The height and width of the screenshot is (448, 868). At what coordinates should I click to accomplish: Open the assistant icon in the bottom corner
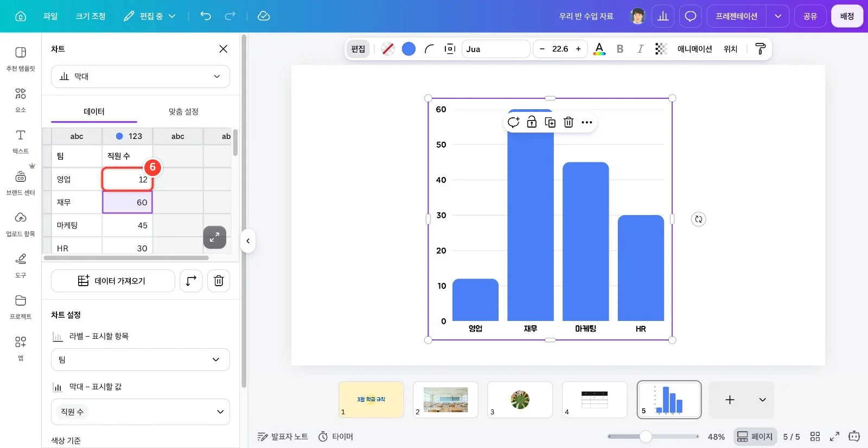854,436
